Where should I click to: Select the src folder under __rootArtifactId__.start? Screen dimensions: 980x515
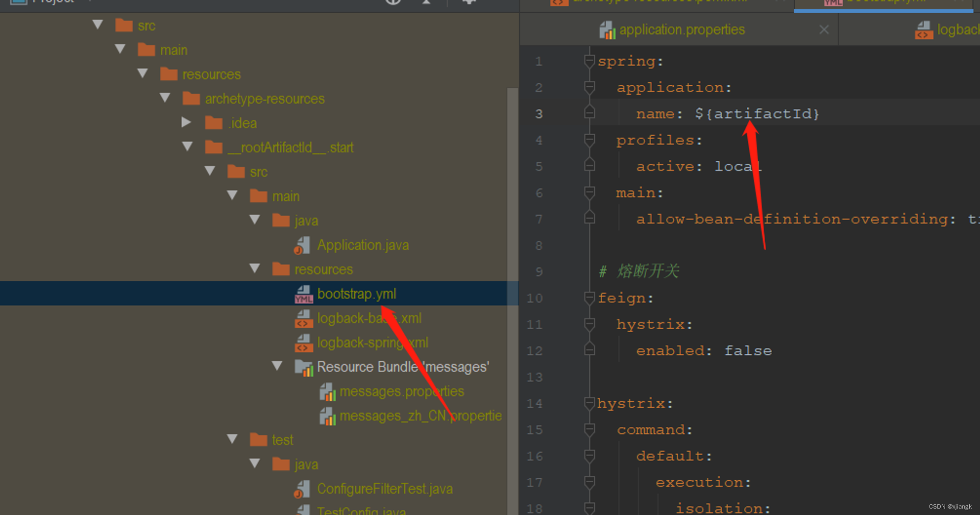[258, 172]
